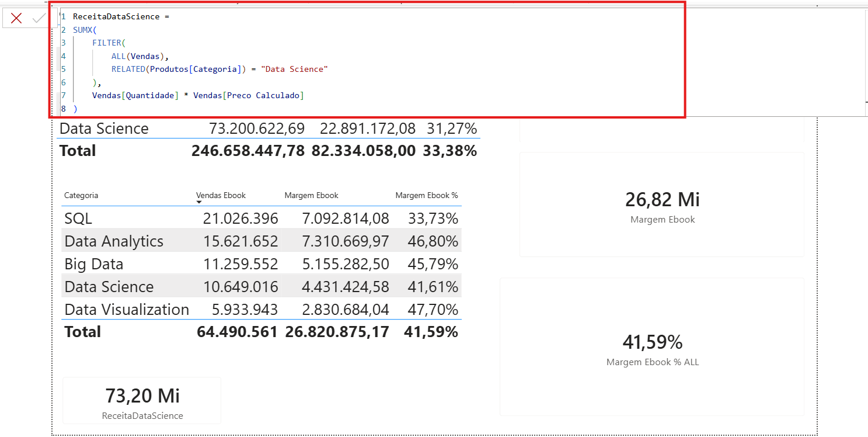Click Data Science row in Ebook table
This screenshot has height=437, width=868.
click(x=262, y=286)
